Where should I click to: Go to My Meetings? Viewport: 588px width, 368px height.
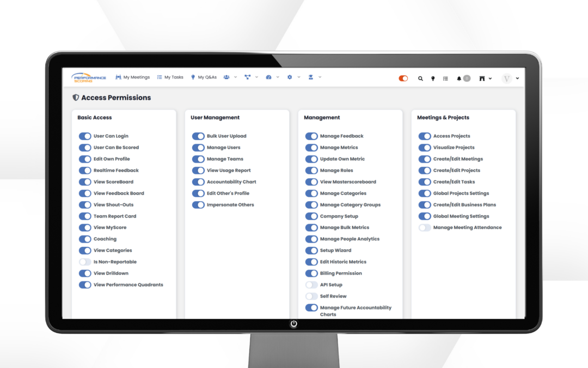coord(132,77)
